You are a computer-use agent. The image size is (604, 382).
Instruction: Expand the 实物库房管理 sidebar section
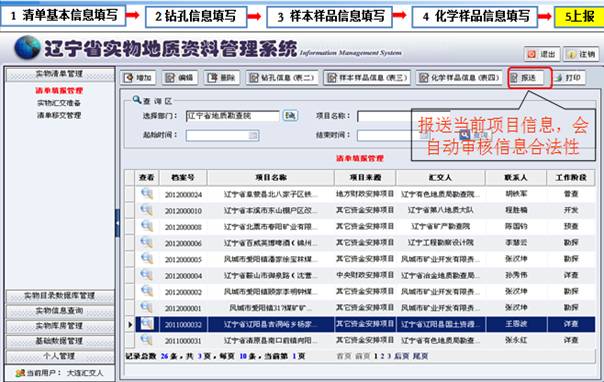click(60, 326)
